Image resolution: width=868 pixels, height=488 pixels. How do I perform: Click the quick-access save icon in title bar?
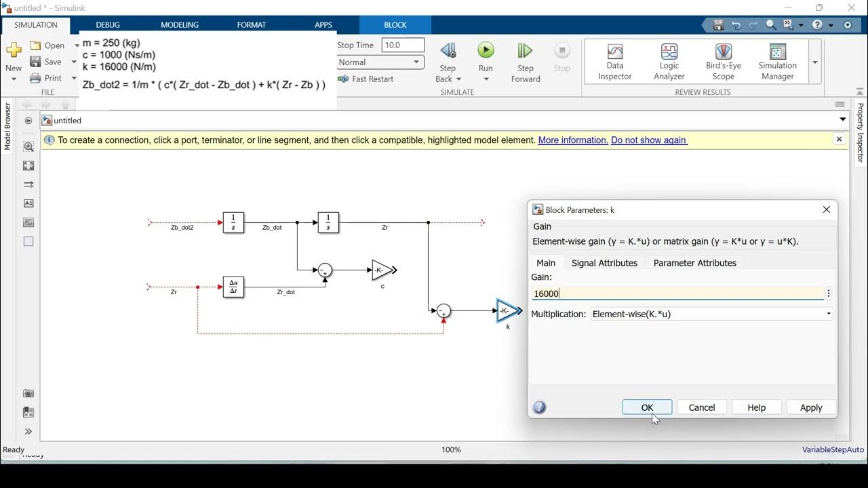[718, 25]
